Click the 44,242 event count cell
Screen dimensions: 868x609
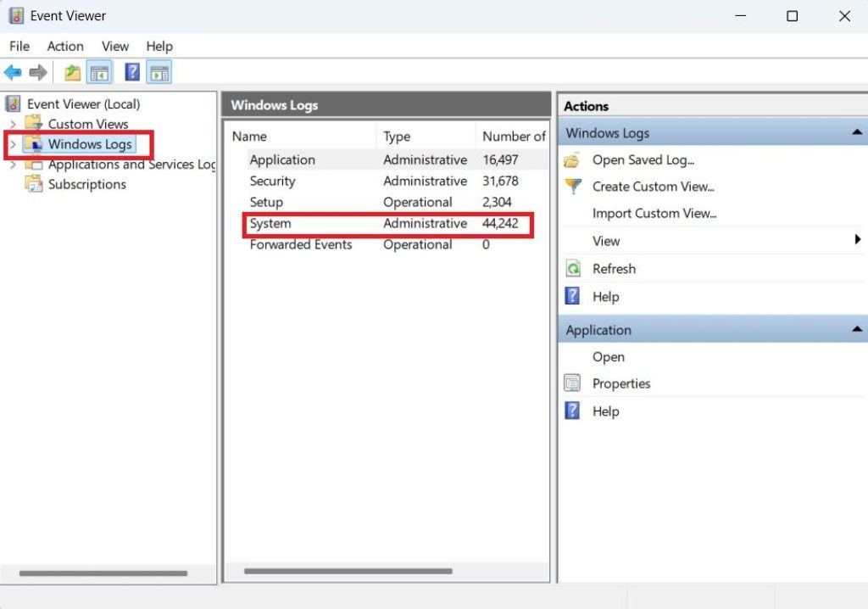[500, 223]
